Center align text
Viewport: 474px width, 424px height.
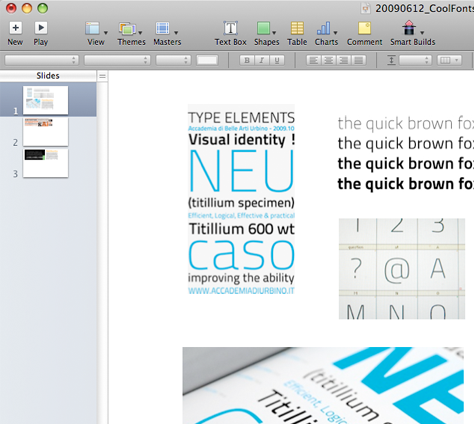click(x=329, y=60)
